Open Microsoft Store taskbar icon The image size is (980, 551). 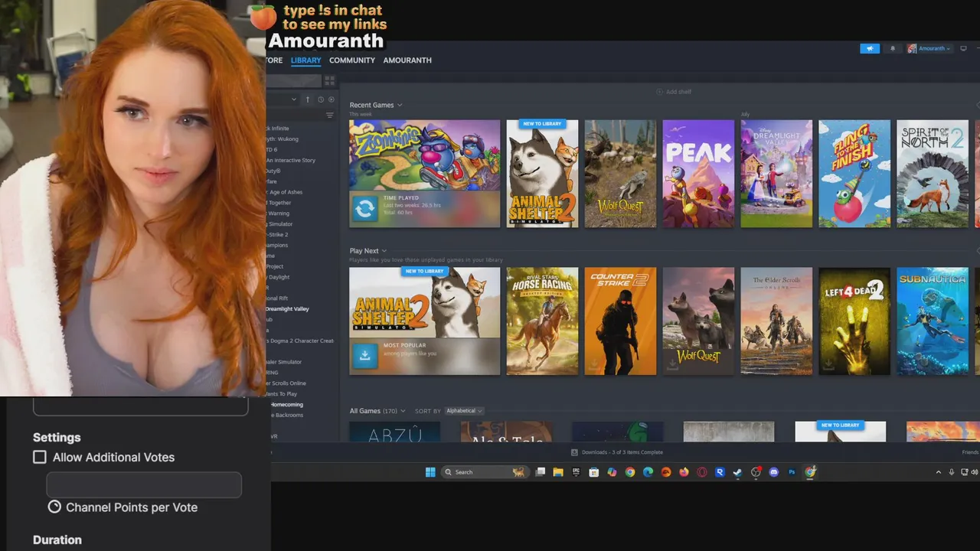coord(593,472)
